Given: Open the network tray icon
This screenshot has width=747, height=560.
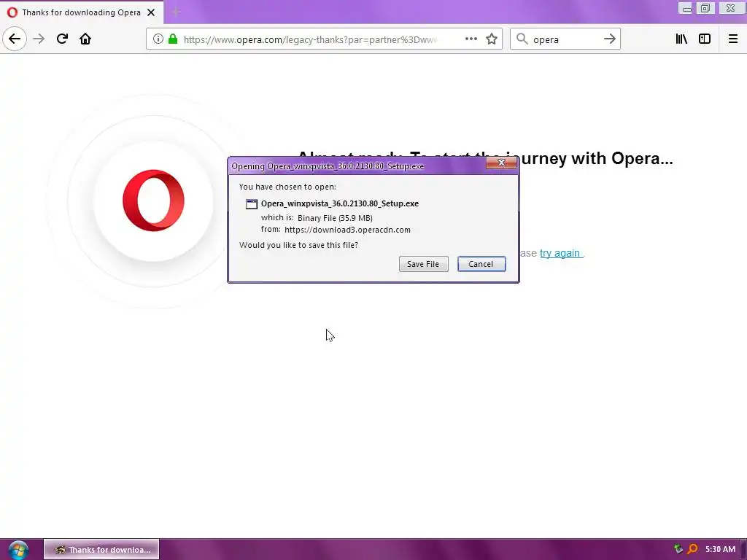Looking at the screenshot, I should pyautogui.click(x=678, y=549).
